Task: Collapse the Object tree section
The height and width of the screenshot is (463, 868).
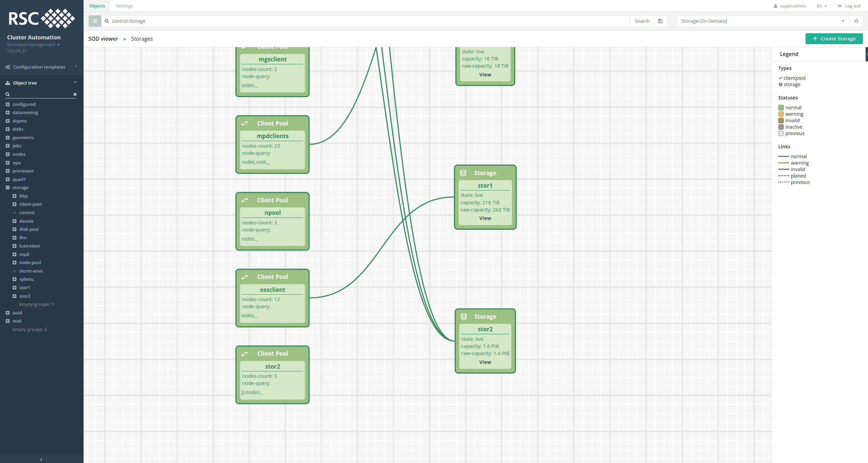Action: click(x=75, y=82)
